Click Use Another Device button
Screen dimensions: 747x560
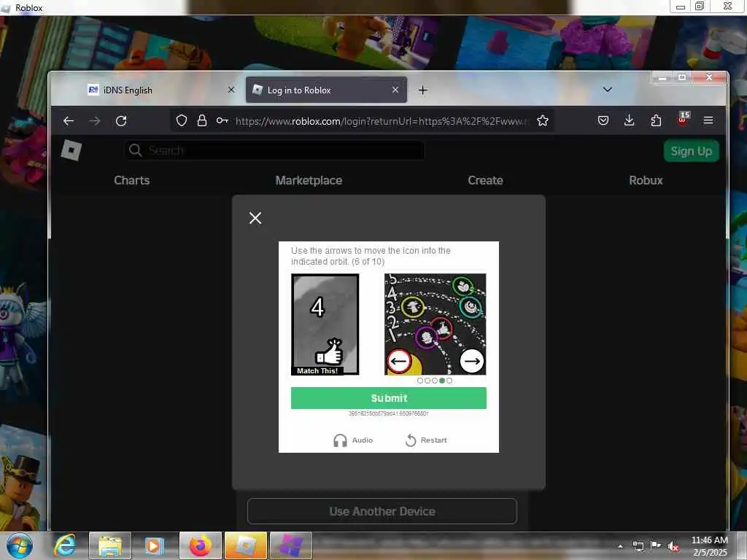pyautogui.click(x=382, y=511)
